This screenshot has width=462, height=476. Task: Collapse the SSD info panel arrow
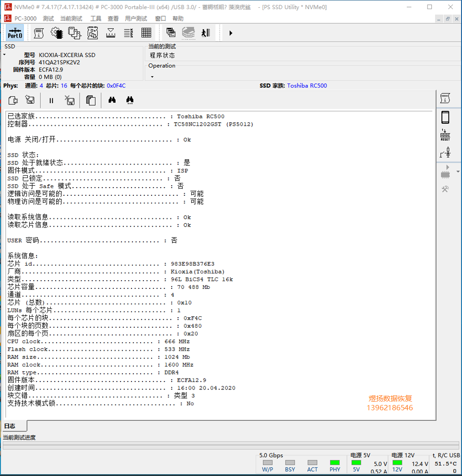(4, 55)
